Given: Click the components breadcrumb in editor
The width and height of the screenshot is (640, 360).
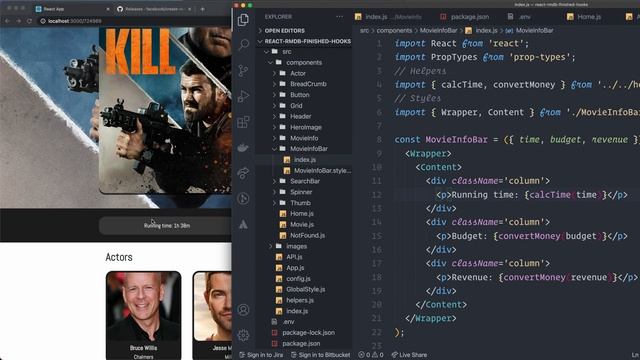Looking at the screenshot, I should point(394,31).
